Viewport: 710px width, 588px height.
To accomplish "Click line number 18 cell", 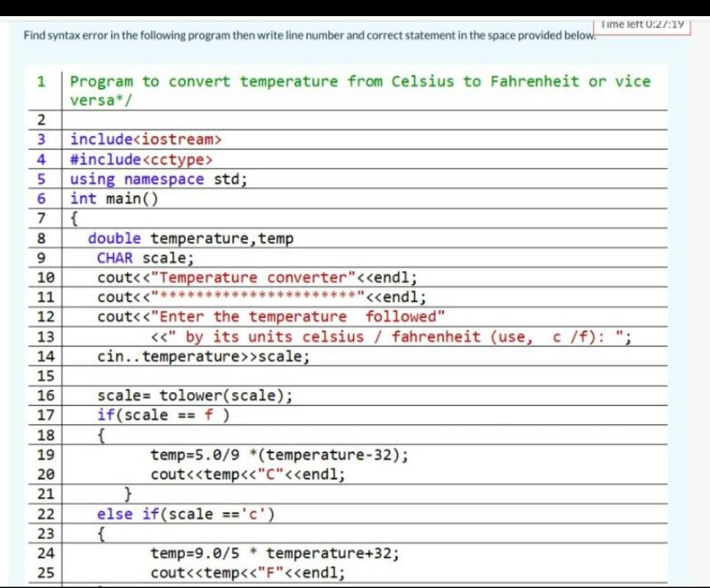I will 46,435.
